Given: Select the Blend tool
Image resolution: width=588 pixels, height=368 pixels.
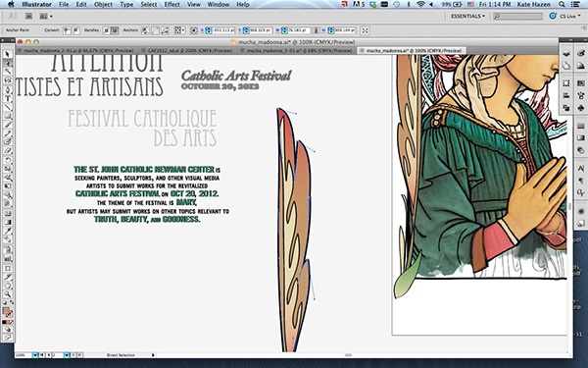Looking at the screenshot, I should [x=8, y=239].
